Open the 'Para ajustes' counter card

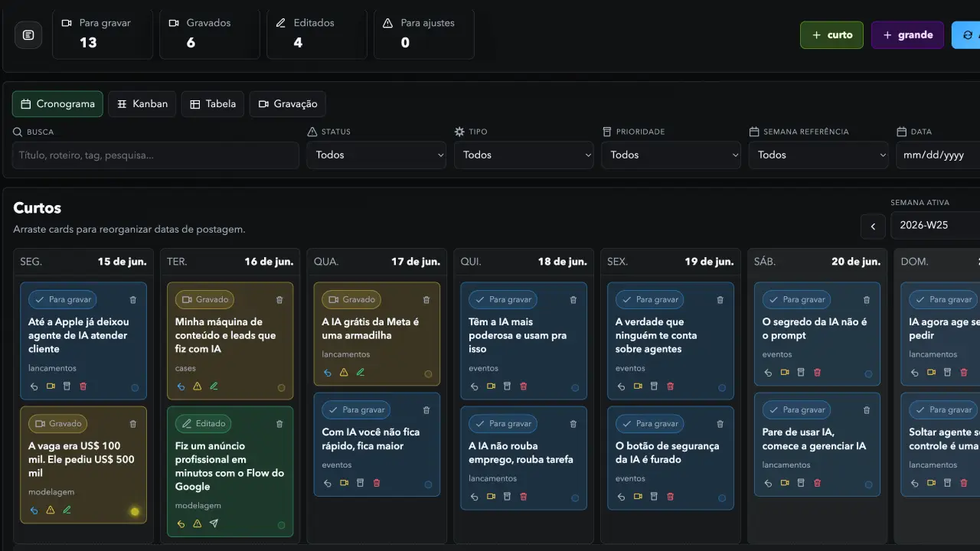424,34
